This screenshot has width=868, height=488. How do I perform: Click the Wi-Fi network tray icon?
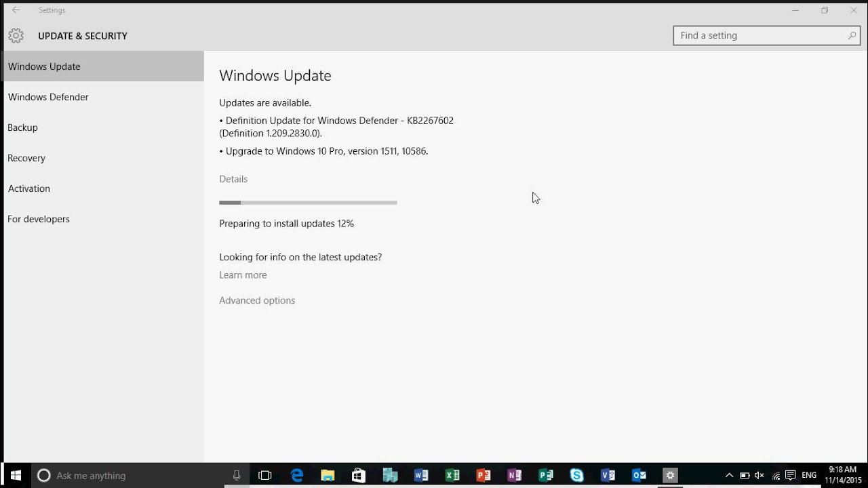tap(776, 476)
